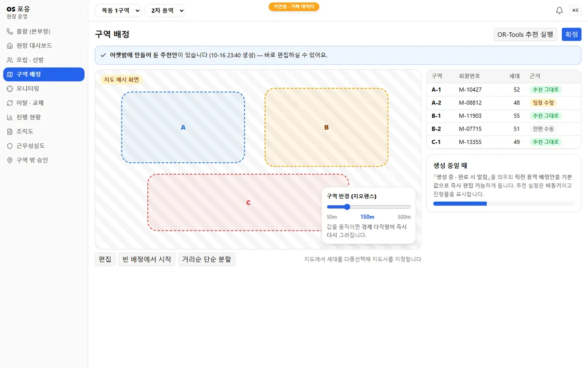
Task: Click member number M-08812
Action: (x=470, y=103)
